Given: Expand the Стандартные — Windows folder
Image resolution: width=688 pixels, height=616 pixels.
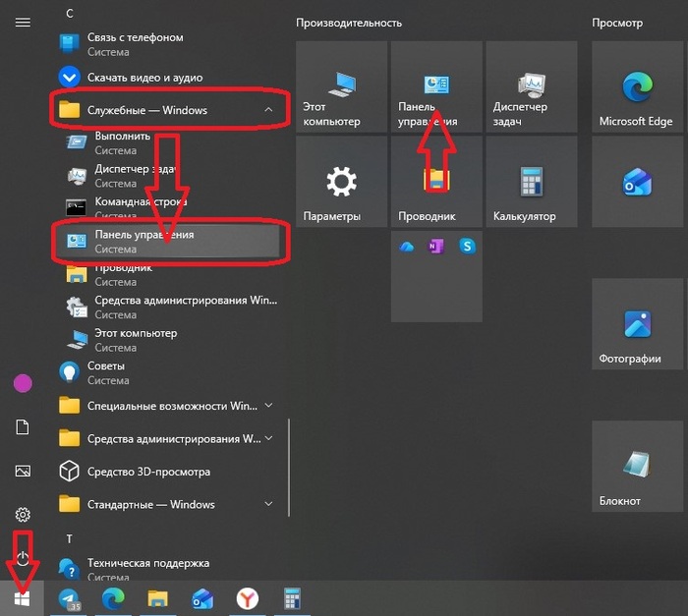Looking at the screenshot, I should pos(268,504).
